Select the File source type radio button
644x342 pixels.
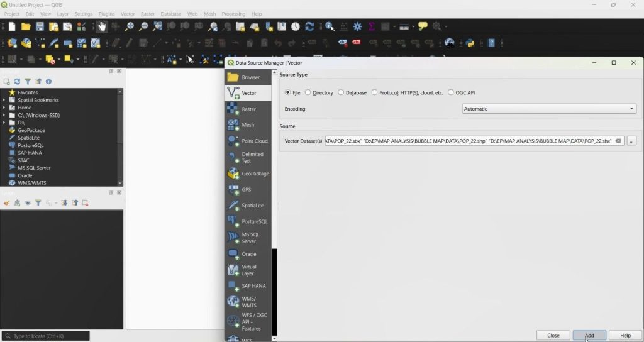tap(287, 92)
